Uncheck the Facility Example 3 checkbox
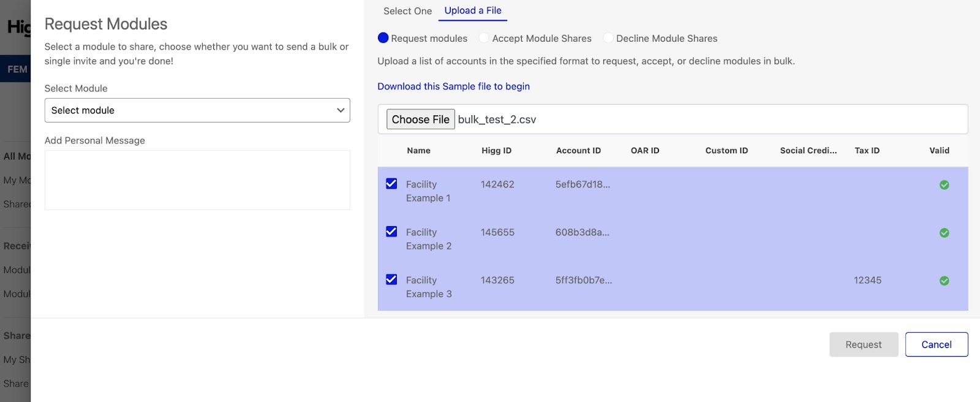 tap(391, 279)
